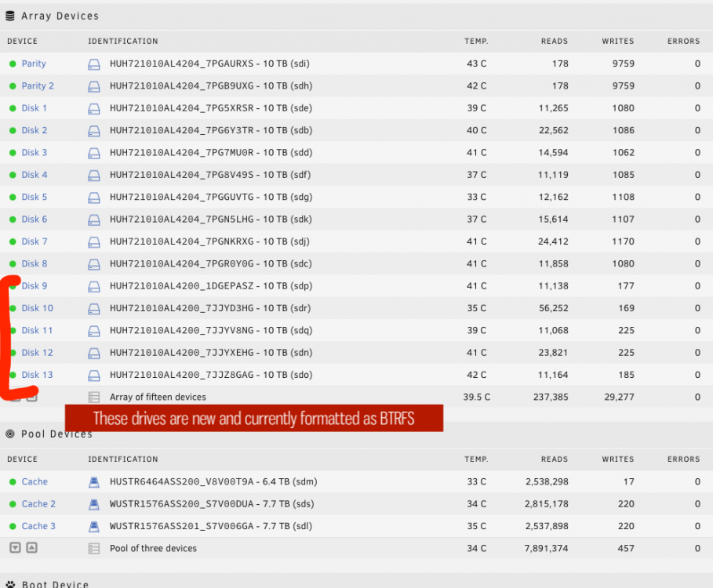Open the Cache 3 device link
The image size is (713, 588).
[x=38, y=526]
